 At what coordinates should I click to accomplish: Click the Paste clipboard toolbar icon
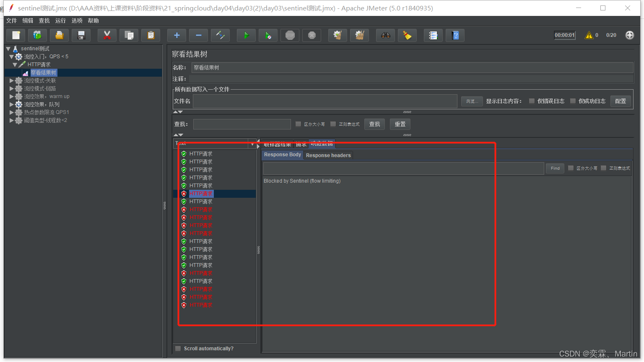151,36
